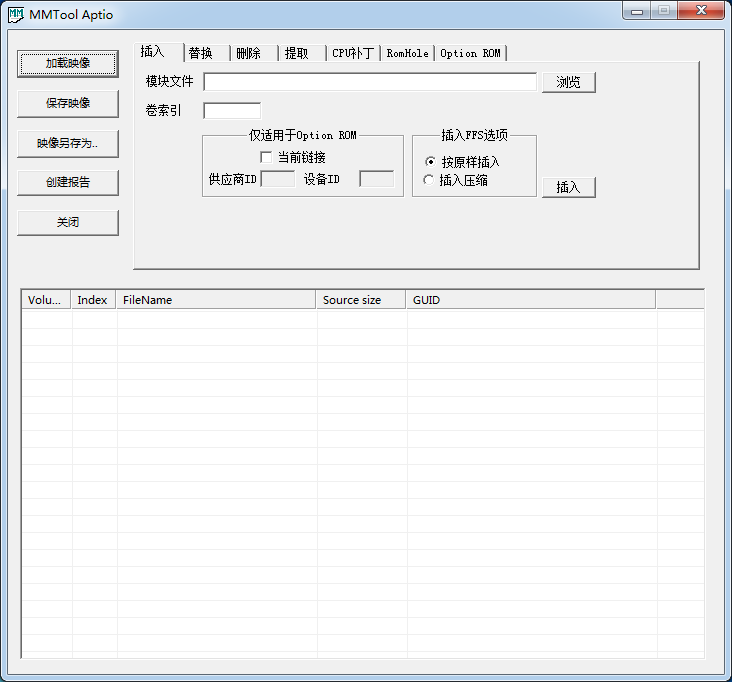
Task: Click the 加载映像 (Load Image) button
Action: click(68, 63)
